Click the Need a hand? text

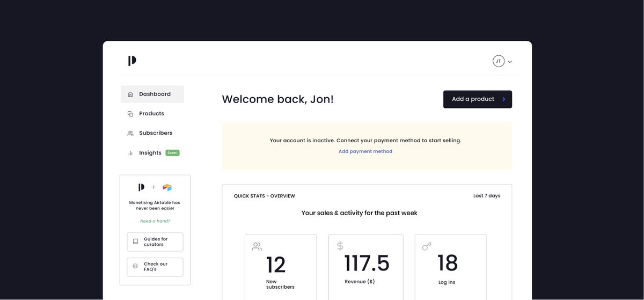[155, 221]
